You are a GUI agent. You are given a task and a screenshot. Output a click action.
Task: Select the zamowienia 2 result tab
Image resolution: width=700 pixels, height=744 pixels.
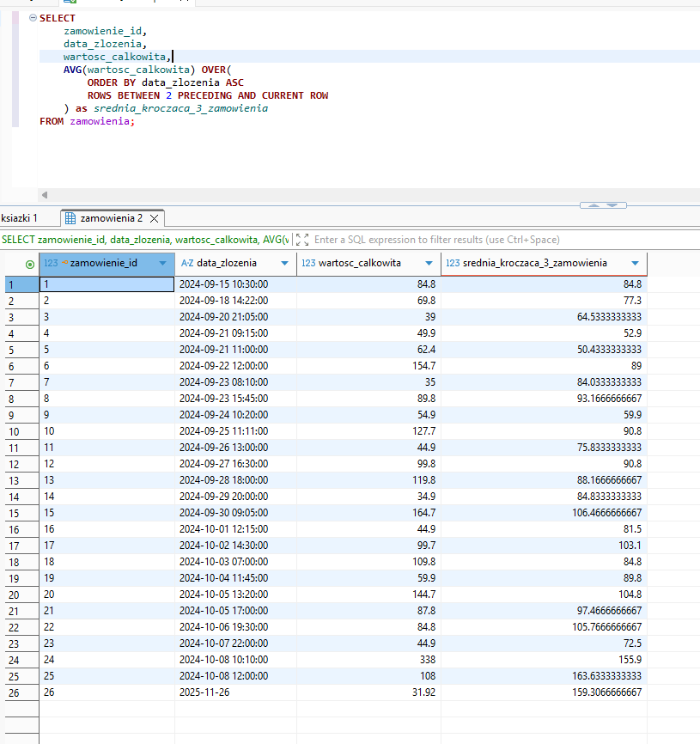pyautogui.click(x=111, y=218)
